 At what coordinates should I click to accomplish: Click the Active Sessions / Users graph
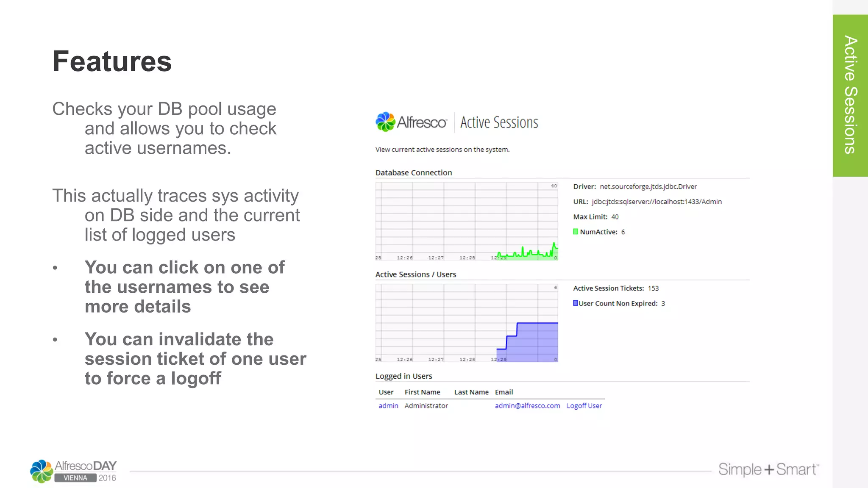[467, 323]
